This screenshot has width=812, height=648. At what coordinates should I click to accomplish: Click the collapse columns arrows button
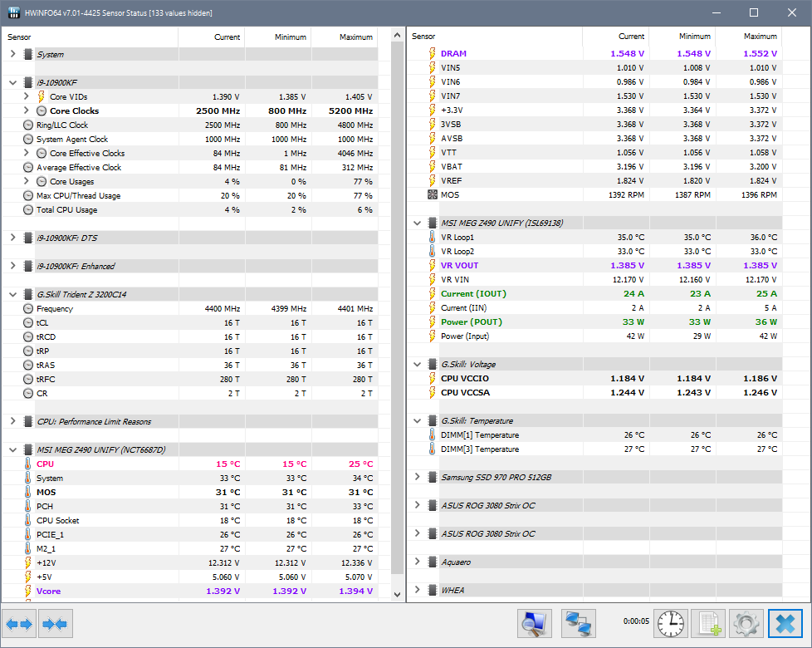56,624
